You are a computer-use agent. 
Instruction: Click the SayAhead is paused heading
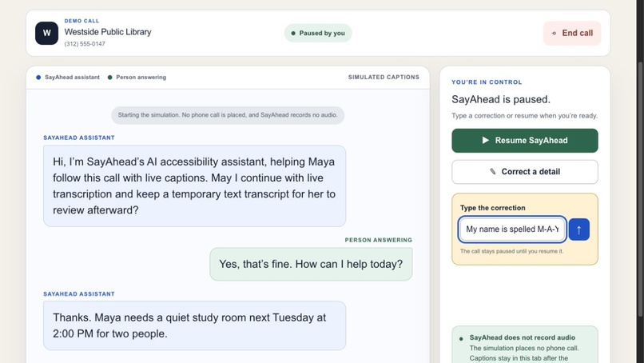501,99
